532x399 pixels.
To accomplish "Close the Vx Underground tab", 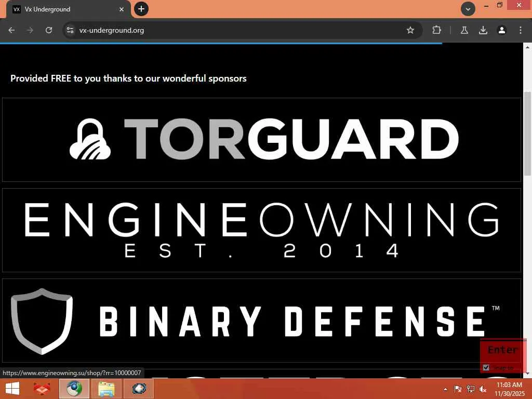I will pyautogui.click(x=122, y=9).
